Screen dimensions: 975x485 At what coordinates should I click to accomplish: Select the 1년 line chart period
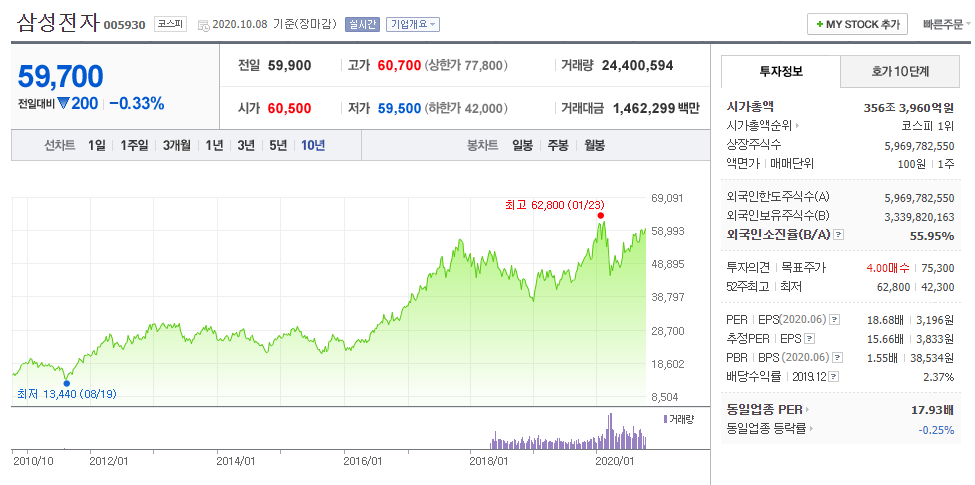214,146
